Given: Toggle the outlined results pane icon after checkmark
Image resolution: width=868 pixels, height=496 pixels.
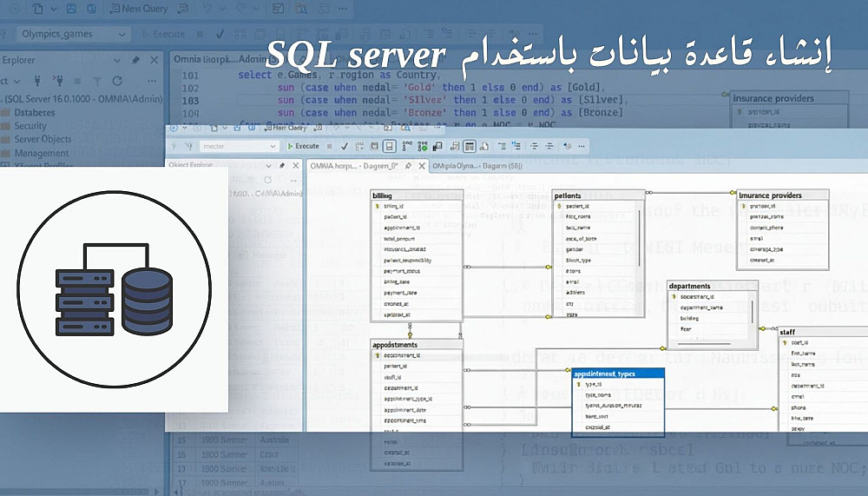Looking at the screenshot, I should pyautogui.click(x=389, y=146).
